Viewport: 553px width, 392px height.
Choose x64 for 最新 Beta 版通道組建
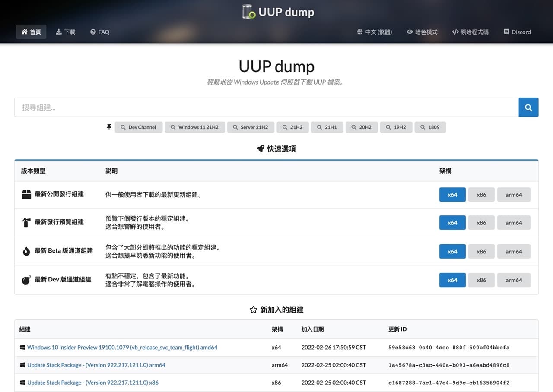click(x=452, y=252)
